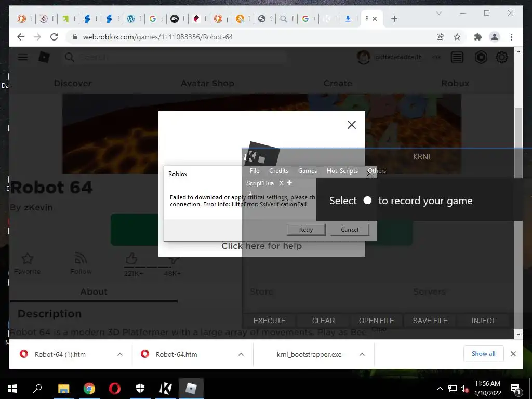Share this page using the share icon

tap(441, 37)
